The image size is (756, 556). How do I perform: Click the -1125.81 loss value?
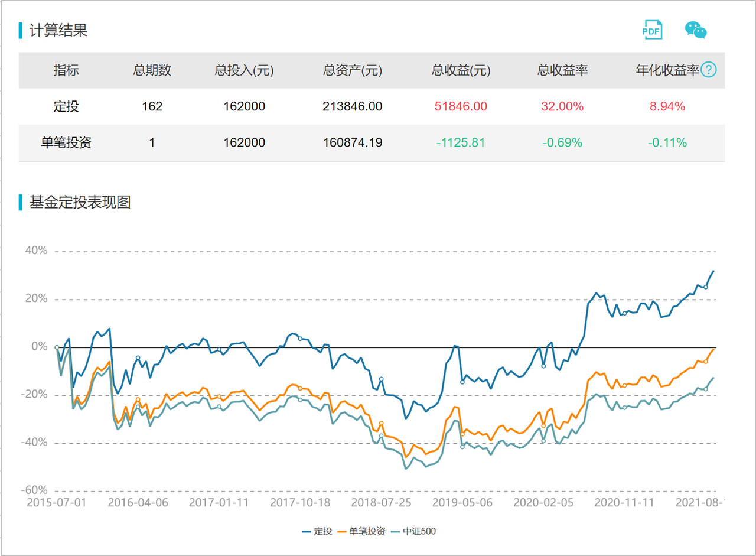click(x=461, y=142)
